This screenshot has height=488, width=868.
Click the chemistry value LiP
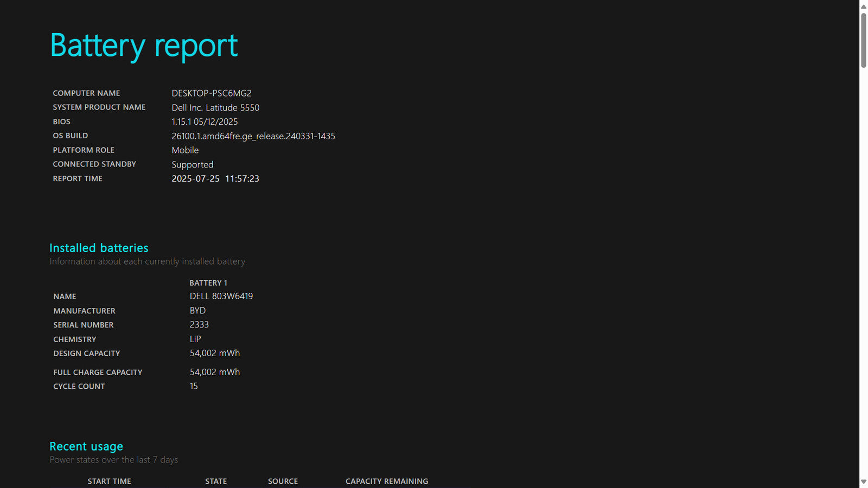click(195, 339)
